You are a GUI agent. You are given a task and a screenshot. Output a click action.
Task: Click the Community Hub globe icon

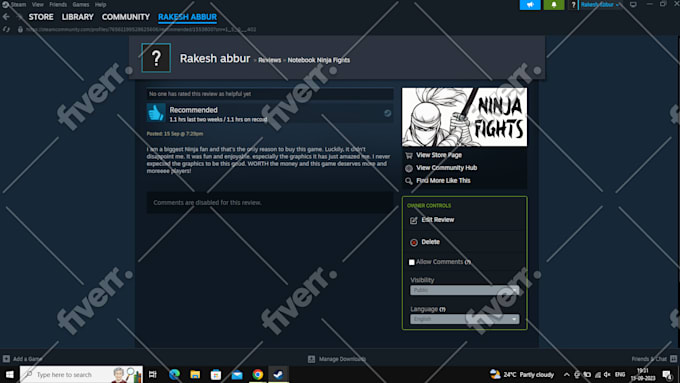click(x=409, y=168)
